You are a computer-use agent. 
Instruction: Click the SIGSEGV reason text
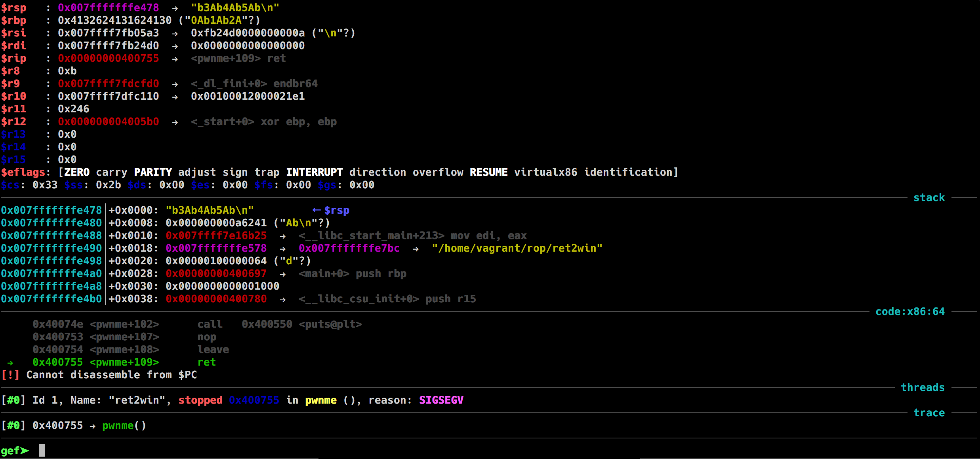[x=441, y=400]
